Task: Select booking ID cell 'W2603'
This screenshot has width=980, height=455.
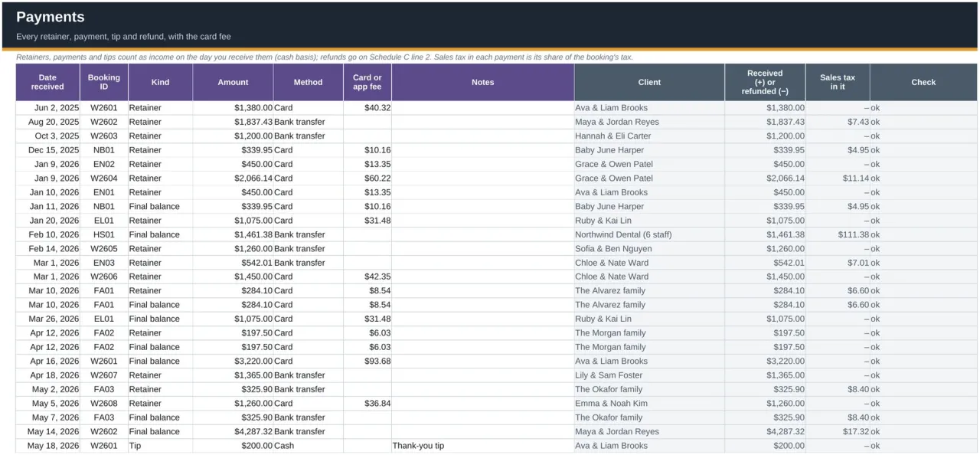Action: click(104, 136)
